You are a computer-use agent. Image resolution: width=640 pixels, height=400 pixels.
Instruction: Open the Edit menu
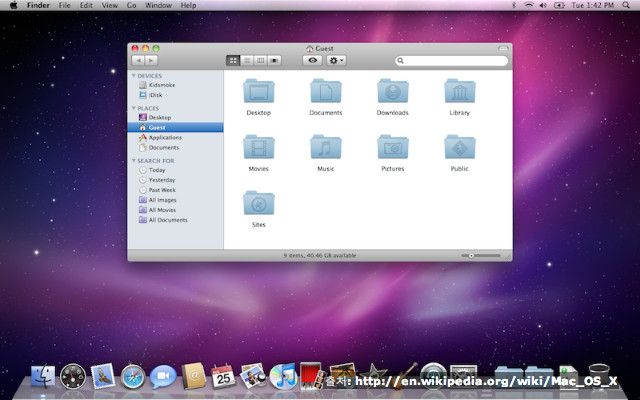point(86,5)
